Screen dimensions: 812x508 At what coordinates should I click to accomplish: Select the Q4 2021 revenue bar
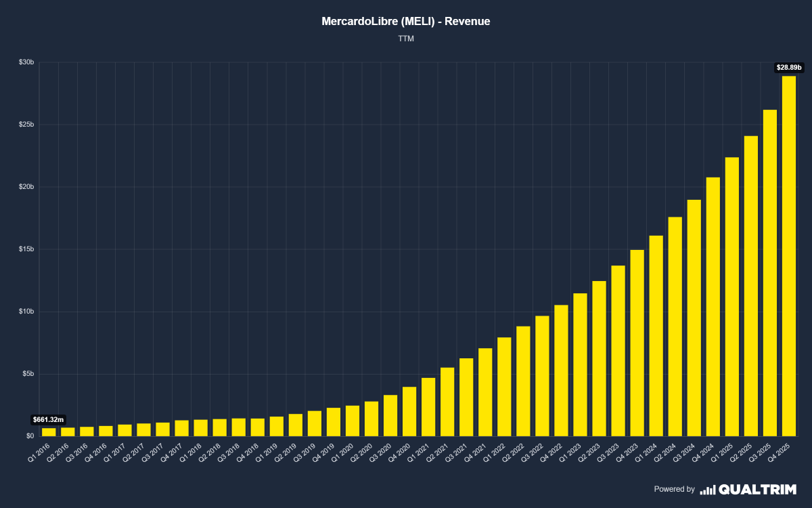tap(486, 392)
